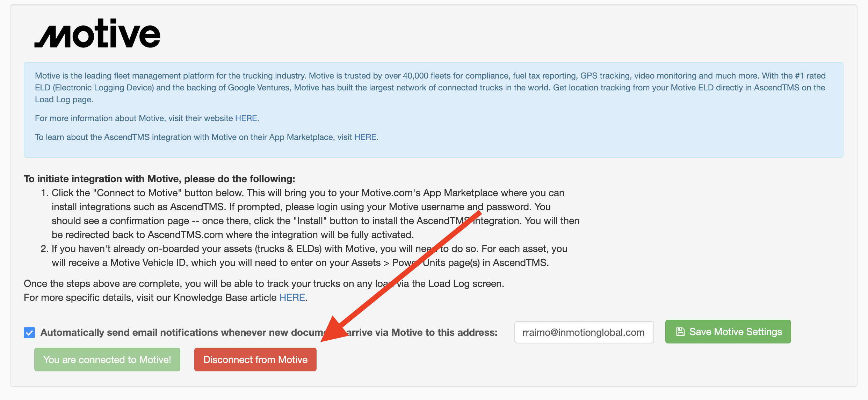Click "Once the steps above are complete" text

tap(264, 283)
